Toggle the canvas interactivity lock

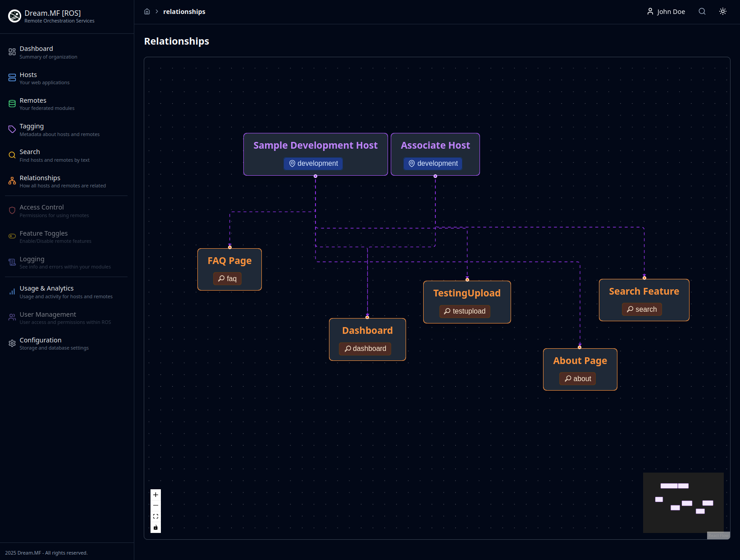155,528
